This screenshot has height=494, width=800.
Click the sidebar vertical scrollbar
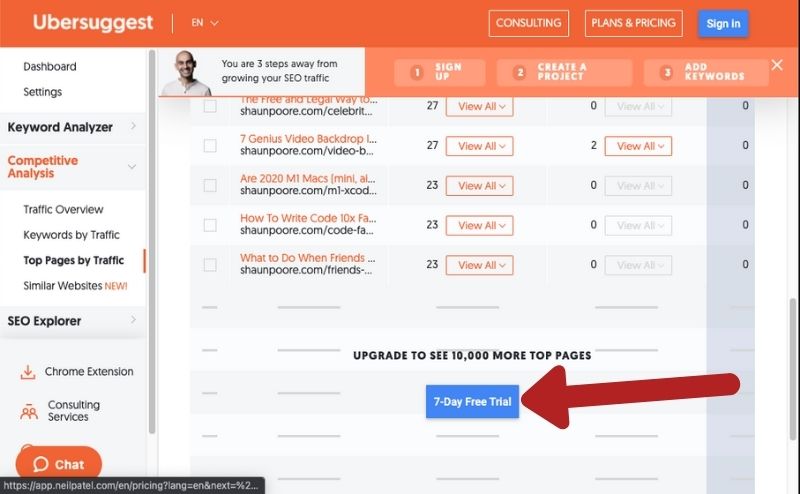click(152, 241)
